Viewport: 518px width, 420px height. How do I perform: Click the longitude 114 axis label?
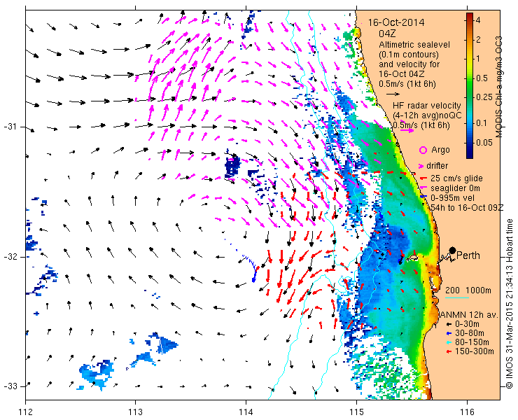[x=246, y=412]
